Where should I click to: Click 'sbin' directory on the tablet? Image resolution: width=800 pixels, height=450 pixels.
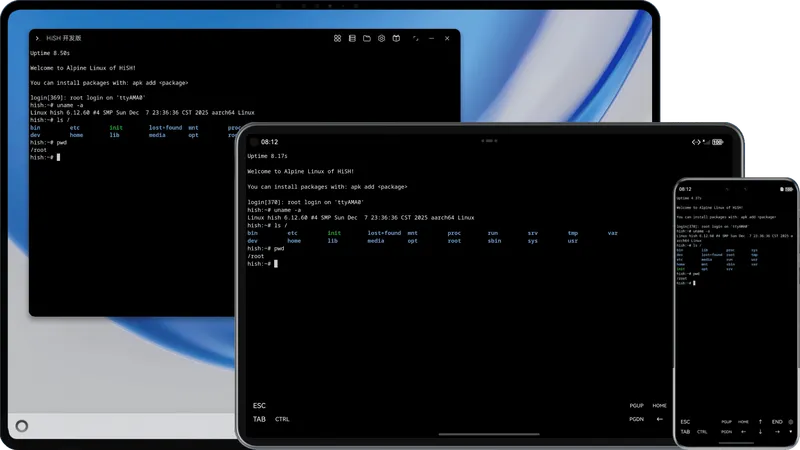point(494,241)
